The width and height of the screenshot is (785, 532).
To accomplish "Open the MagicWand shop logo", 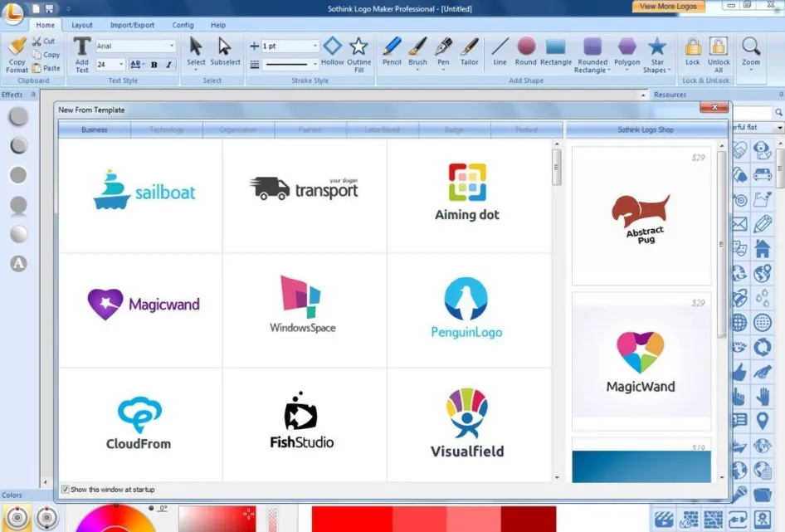I will pyautogui.click(x=641, y=361).
